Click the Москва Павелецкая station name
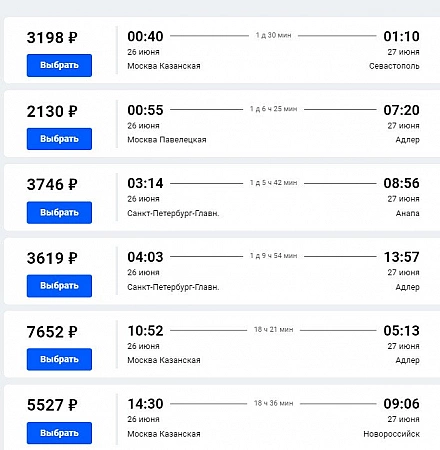 167,140
